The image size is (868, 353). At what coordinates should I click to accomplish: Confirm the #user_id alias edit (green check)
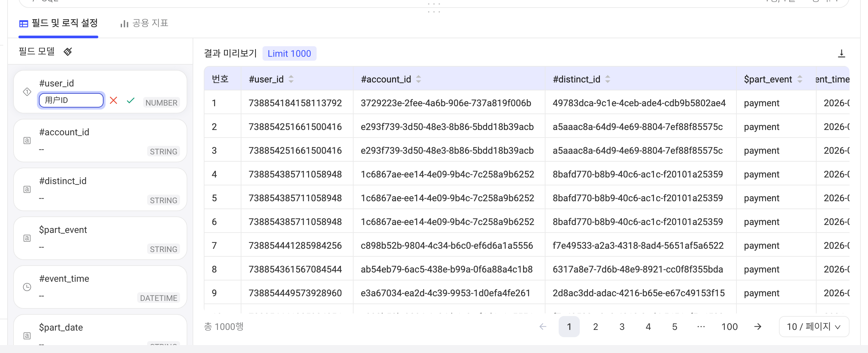[x=131, y=100]
